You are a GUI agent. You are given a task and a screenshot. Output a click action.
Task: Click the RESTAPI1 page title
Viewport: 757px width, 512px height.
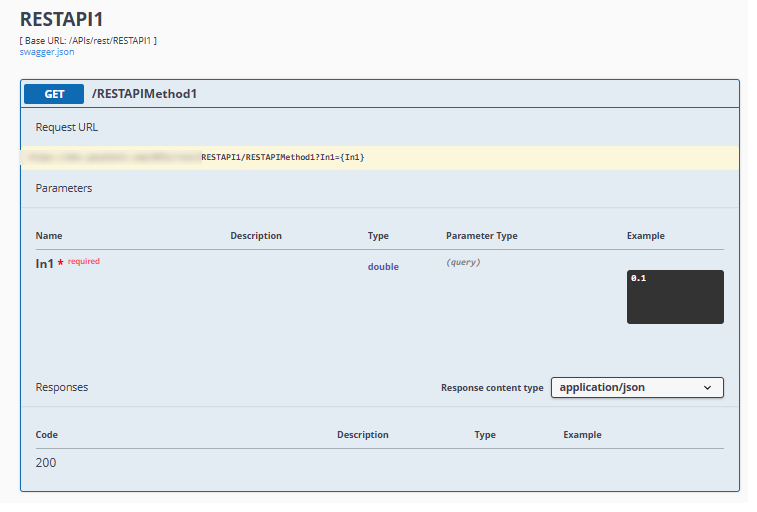[61, 19]
